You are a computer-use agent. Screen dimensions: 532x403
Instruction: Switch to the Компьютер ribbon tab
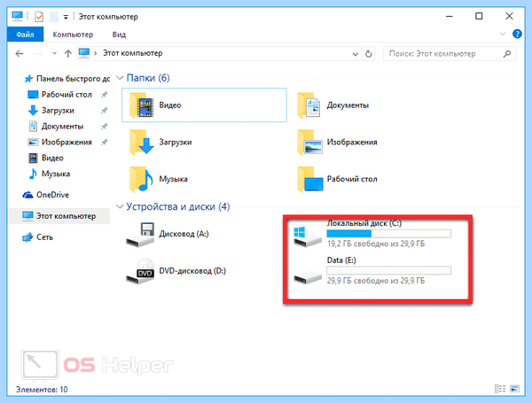coord(73,35)
